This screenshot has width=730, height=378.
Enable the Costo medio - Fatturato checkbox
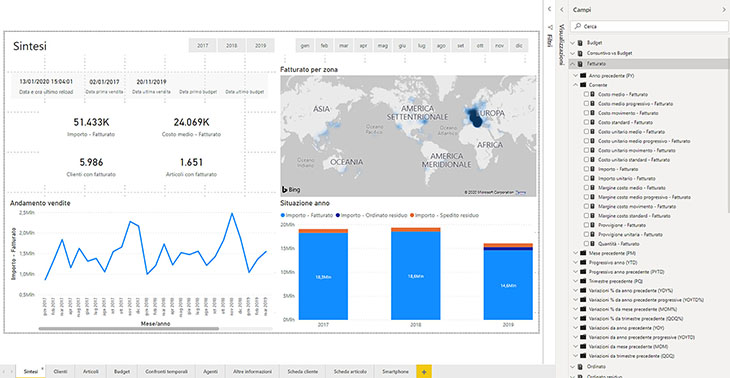tap(586, 94)
